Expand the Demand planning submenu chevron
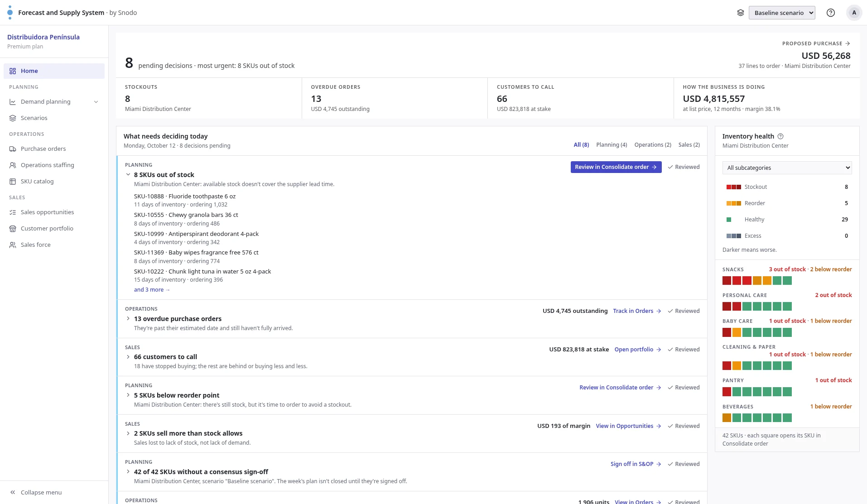 click(96, 102)
